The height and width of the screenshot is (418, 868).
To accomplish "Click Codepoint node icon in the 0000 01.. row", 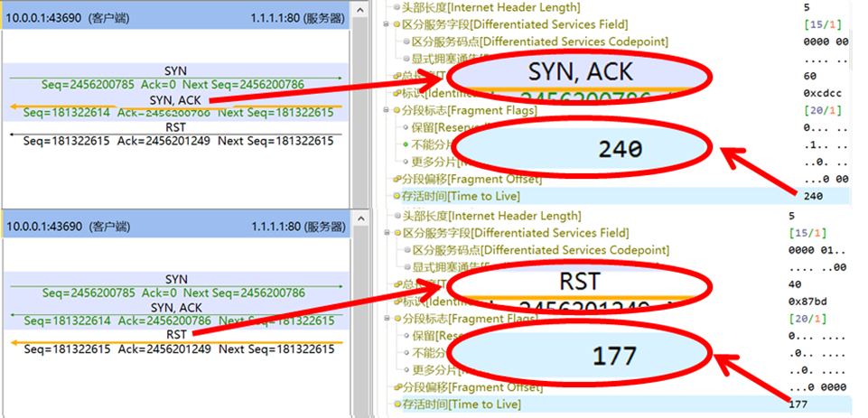I will pyautogui.click(x=406, y=250).
